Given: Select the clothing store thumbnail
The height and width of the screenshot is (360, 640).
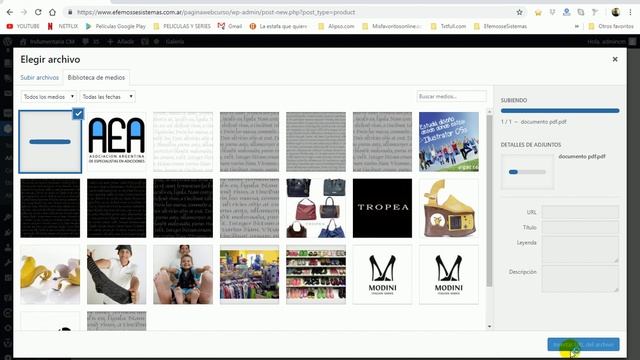Looking at the screenshot, I should click(x=249, y=275).
